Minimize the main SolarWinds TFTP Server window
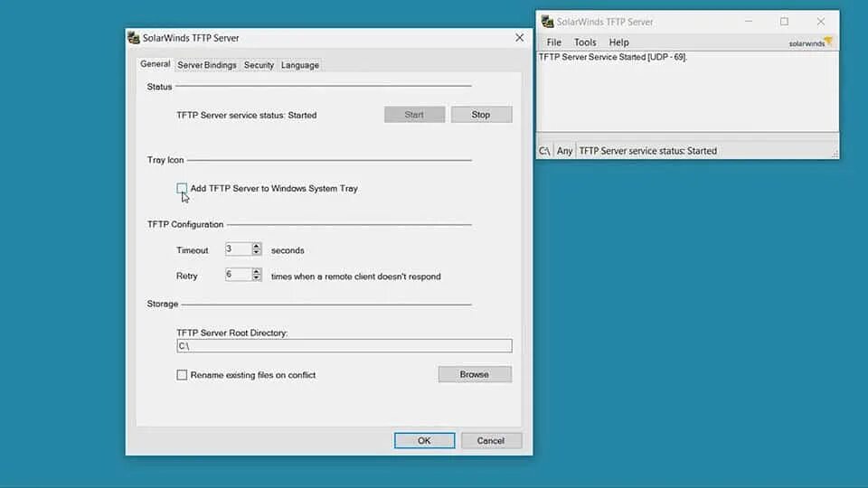 point(749,22)
